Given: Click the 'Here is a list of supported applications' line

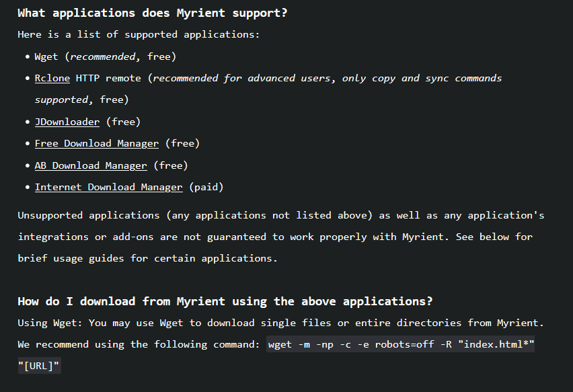Looking at the screenshot, I should (139, 35).
